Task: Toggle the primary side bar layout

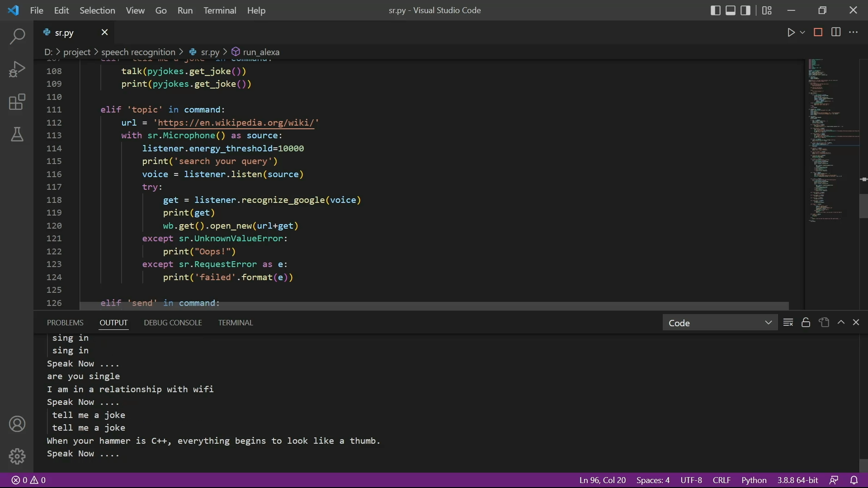Action: coord(715,10)
